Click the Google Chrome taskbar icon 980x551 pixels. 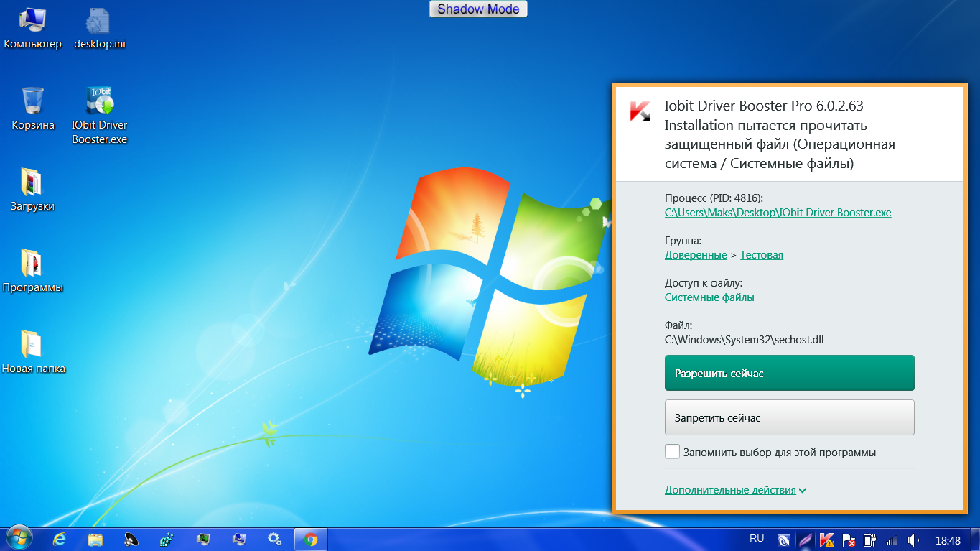(310, 540)
